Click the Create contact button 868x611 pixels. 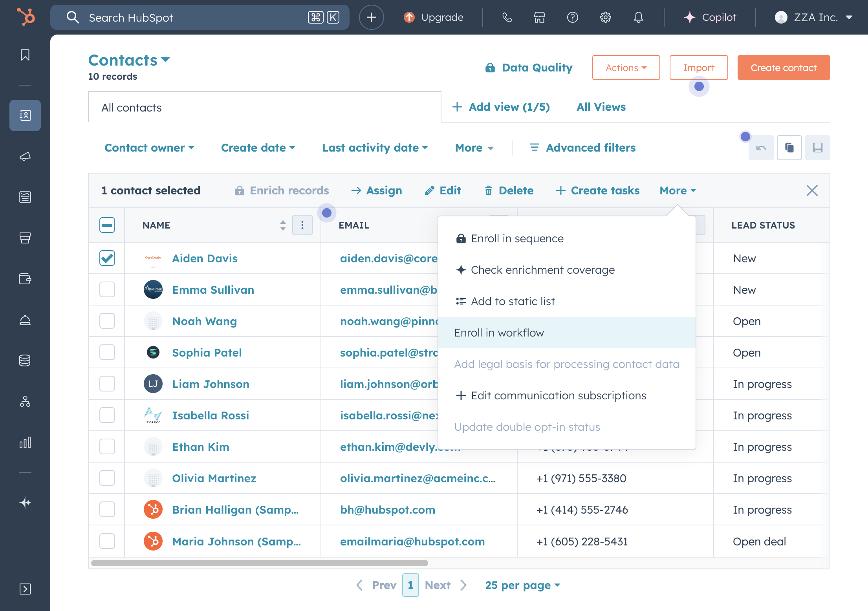(x=783, y=68)
